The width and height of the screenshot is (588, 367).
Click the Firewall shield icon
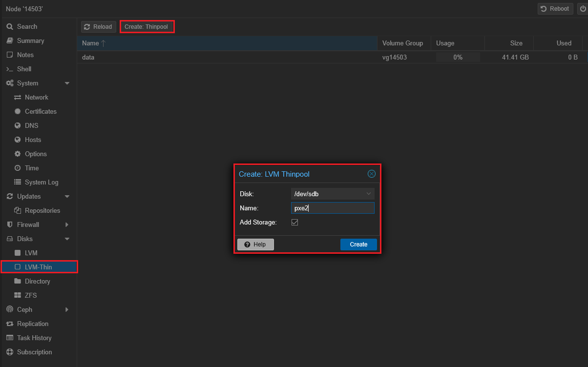pyautogui.click(x=9, y=224)
